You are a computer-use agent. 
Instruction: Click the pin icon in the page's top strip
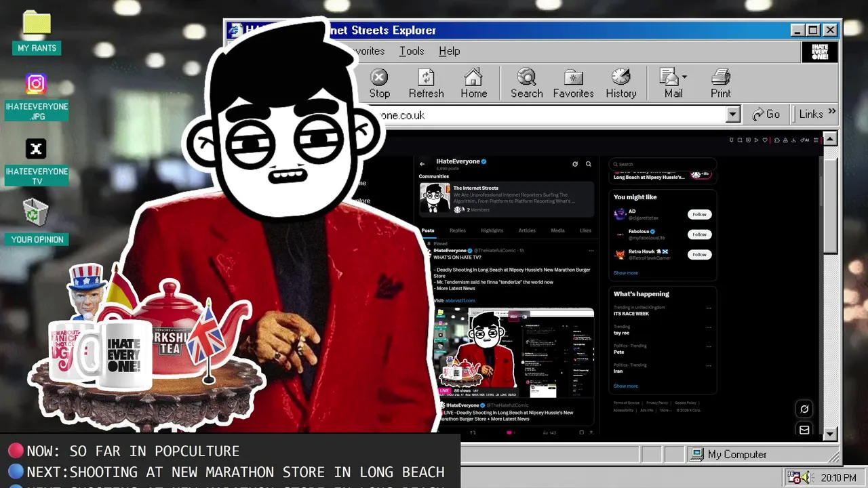[x=731, y=140]
